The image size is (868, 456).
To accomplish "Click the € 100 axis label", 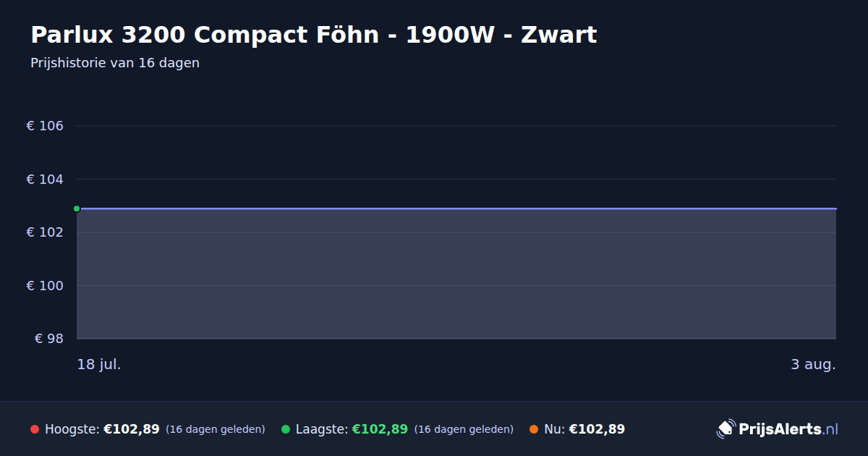I will (45, 285).
